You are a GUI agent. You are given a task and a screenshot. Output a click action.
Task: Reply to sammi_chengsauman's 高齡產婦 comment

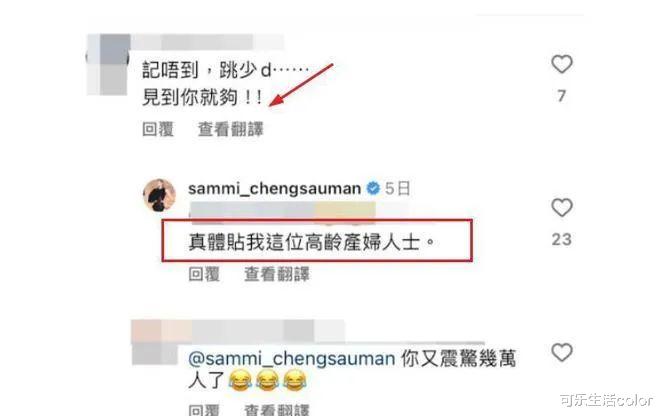click(204, 274)
